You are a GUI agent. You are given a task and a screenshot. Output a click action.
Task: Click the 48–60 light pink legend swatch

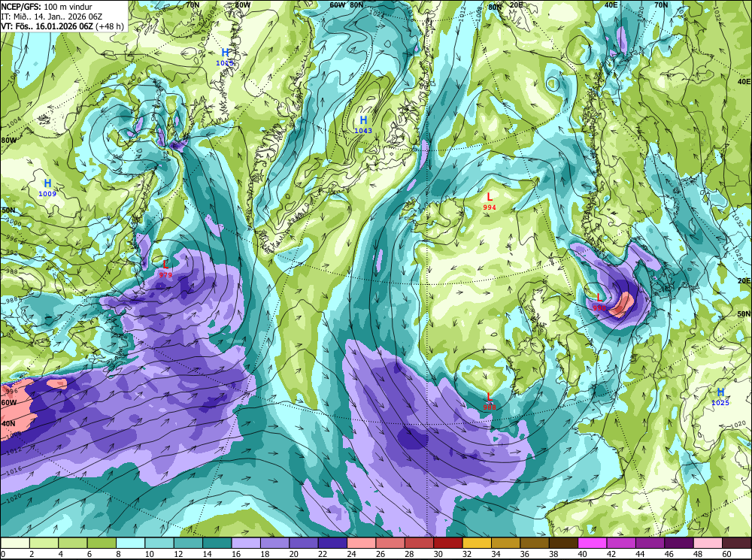(x=708, y=543)
